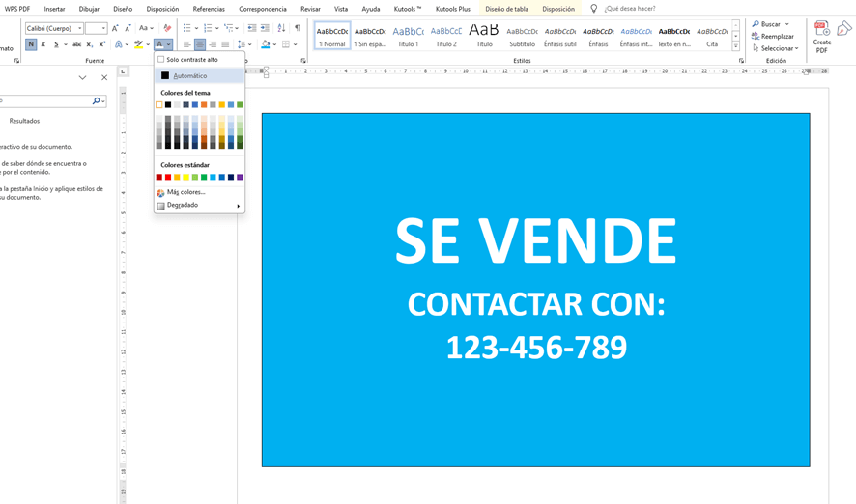Pick the red standard color swatch
Image resolution: width=856 pixels, height=504 pixels.
pos(168,178)
